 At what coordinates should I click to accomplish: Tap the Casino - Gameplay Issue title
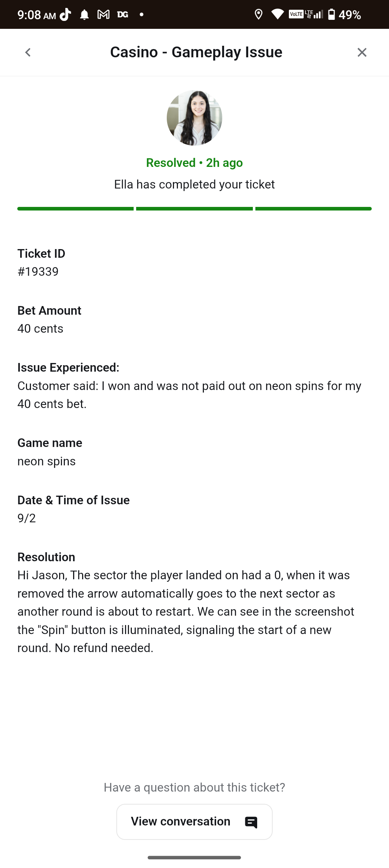(196, 52)
